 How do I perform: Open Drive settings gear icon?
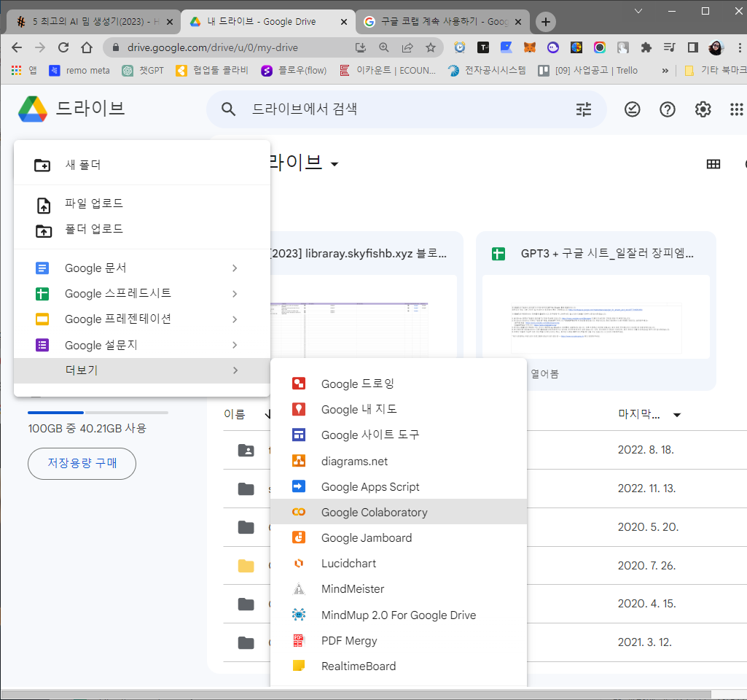pyautogui.click(x=703, y=109)
